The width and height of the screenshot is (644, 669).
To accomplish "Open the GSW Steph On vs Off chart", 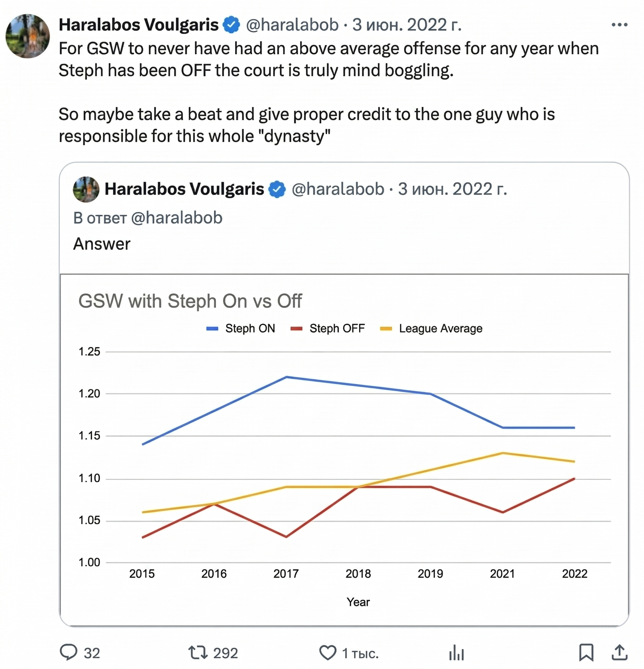I will pos(344,450).
